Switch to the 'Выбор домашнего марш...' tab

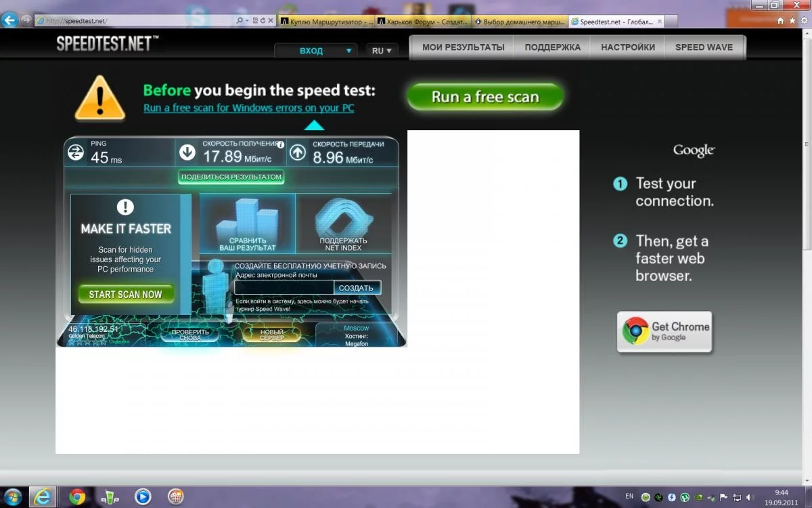click(520, 21)
